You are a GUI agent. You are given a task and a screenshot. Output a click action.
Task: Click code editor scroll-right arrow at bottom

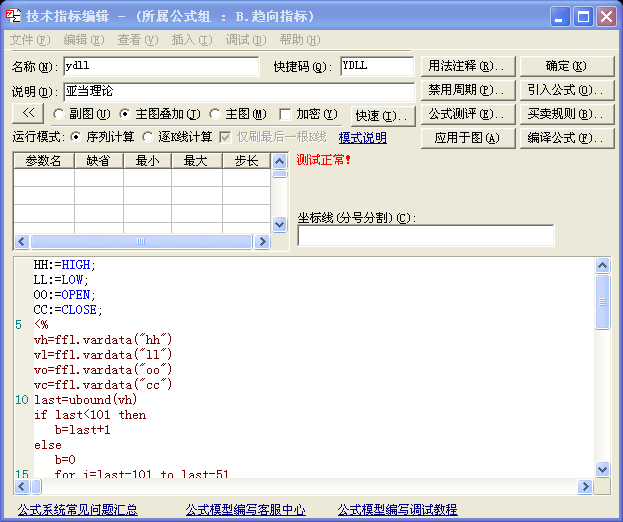coord(586,486)
